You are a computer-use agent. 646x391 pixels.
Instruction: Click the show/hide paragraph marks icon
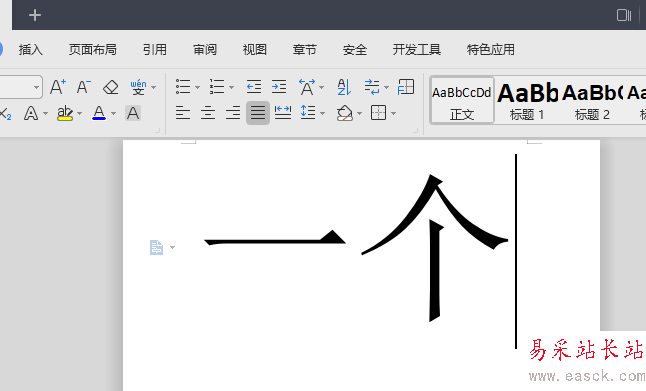click(372, 87)
